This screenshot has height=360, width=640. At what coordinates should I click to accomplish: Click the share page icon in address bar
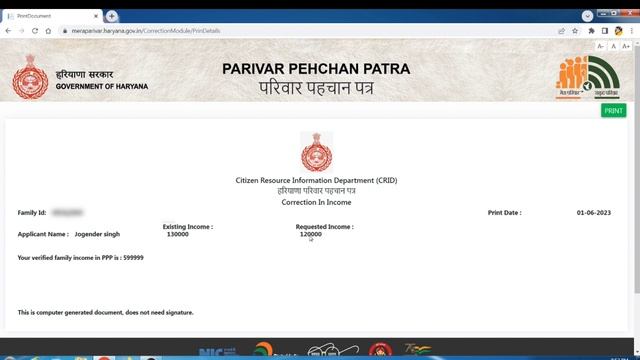[x=562, y=31]
